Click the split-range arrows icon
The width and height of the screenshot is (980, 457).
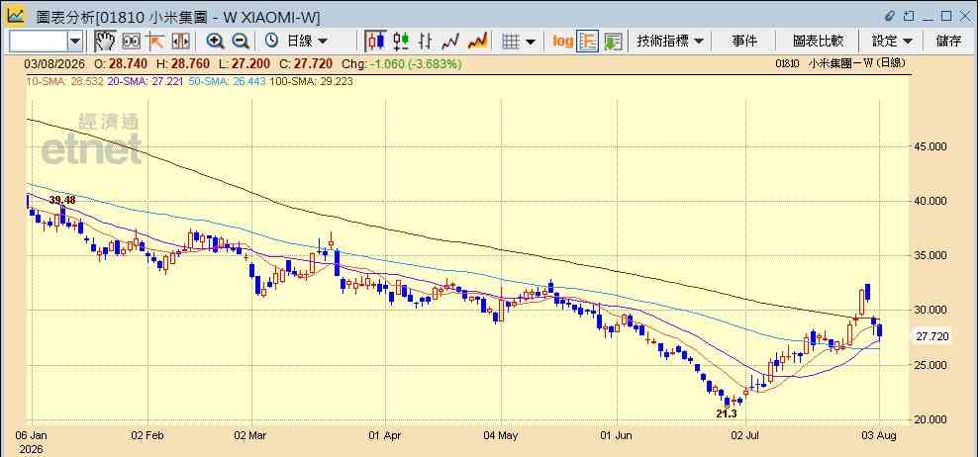(x=180, y=42)
